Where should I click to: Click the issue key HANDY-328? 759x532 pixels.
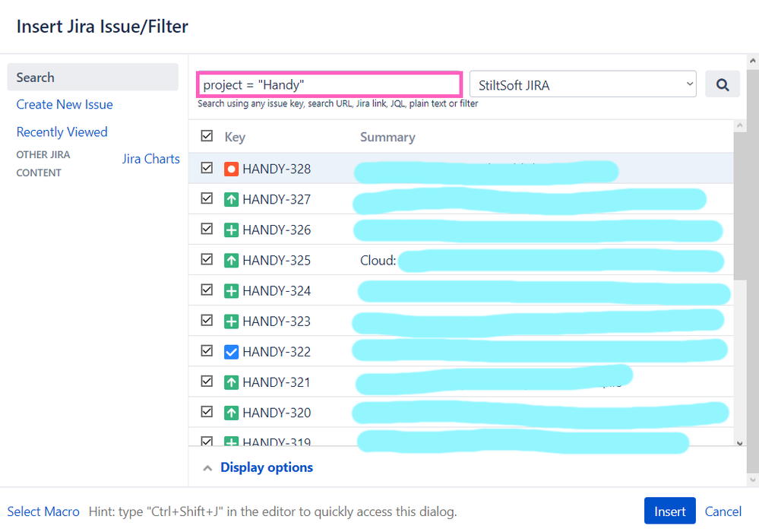point(277,169)
